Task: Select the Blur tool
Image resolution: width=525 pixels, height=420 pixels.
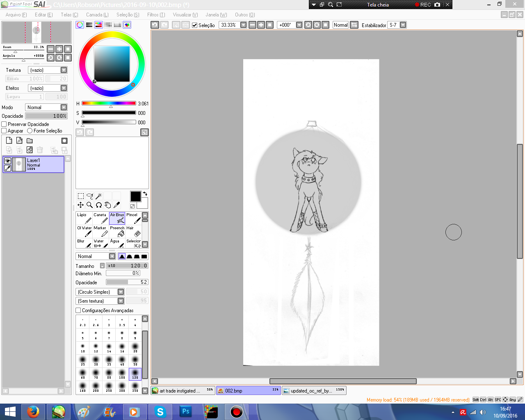Action: click(84, 243)
